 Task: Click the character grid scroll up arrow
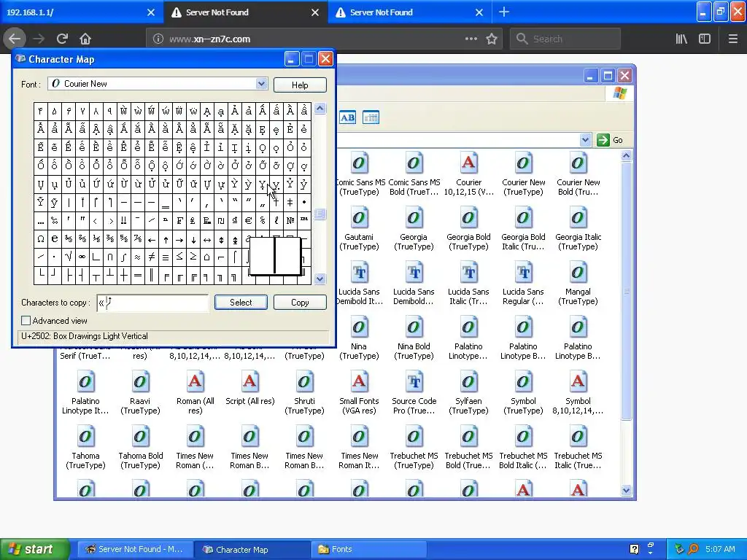[x=320, y=108]
